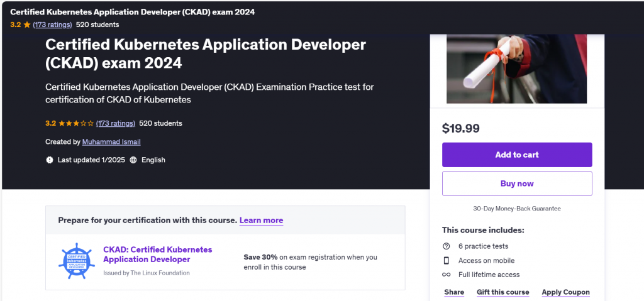Click the star rating icons in the course header
Image resolution: width=644 pixels, height=301 pixels.
click(x=76, y=123)
